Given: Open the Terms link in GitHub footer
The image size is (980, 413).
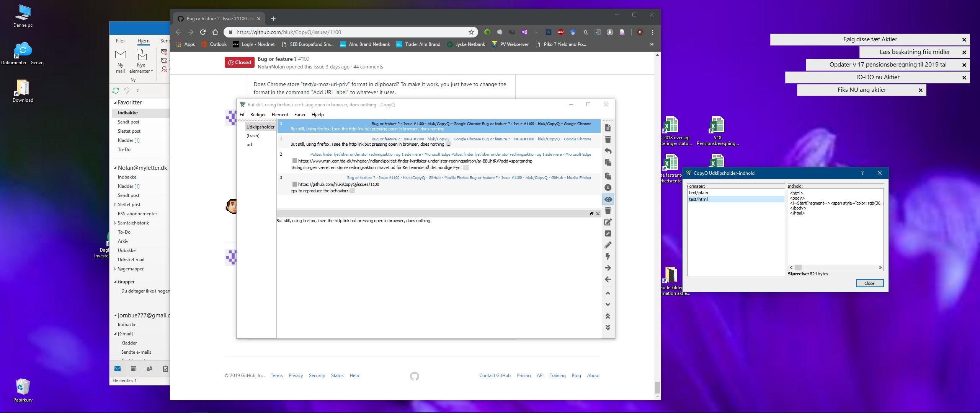Looking at the screenshot, I should 276,375.
